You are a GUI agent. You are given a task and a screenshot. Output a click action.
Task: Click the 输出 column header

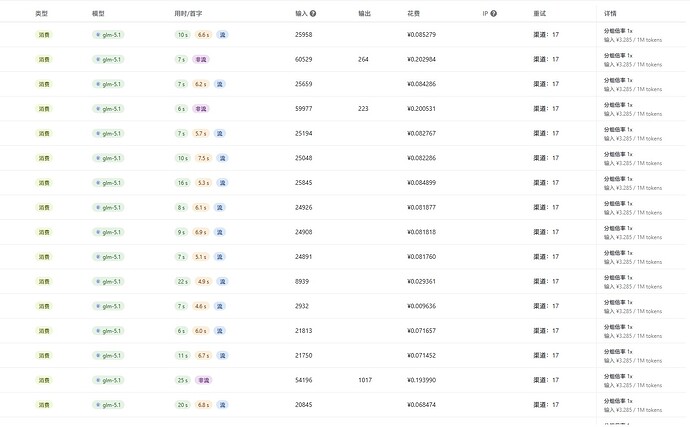[x=364, y=14]
